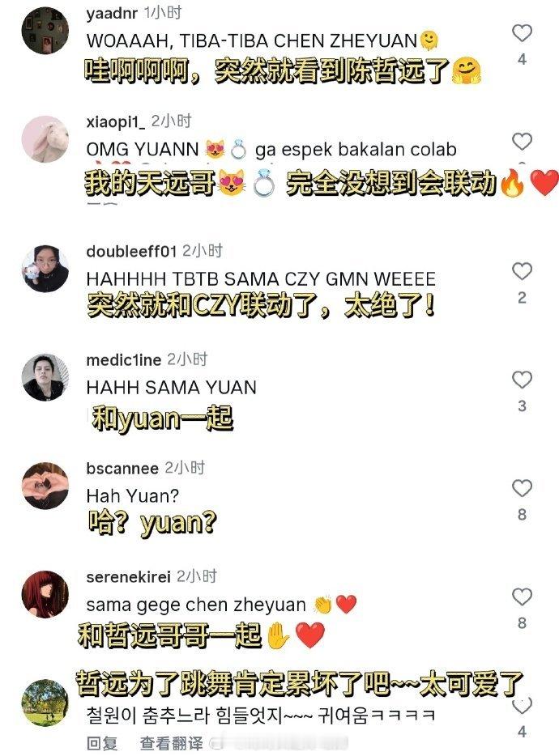559x756 pixels.
Task: Tap 回复 to reply to Korean comment
Action: 102,743
